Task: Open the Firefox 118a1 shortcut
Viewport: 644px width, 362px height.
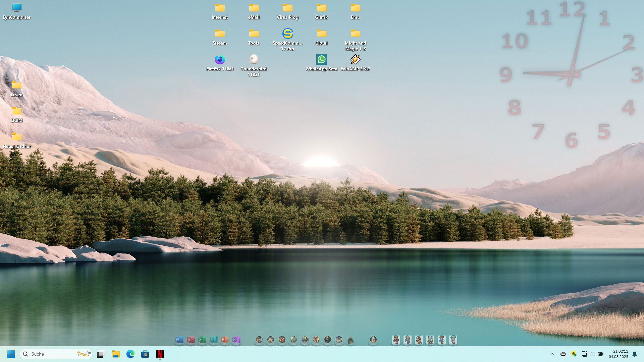Action: [220, 60]
